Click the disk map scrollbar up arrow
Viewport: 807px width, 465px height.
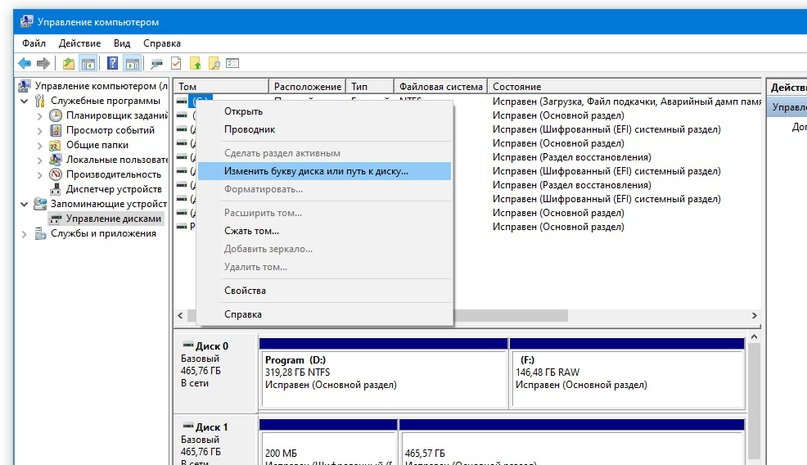(754, 337)
